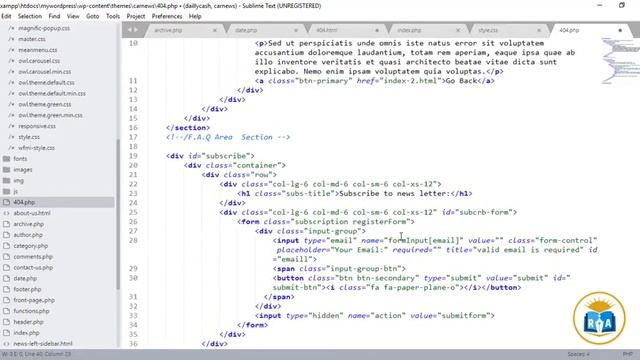This screenshot has width=640, height=360.
Task: Open index.php from the sidebar
Action: (x=27, y=333)
